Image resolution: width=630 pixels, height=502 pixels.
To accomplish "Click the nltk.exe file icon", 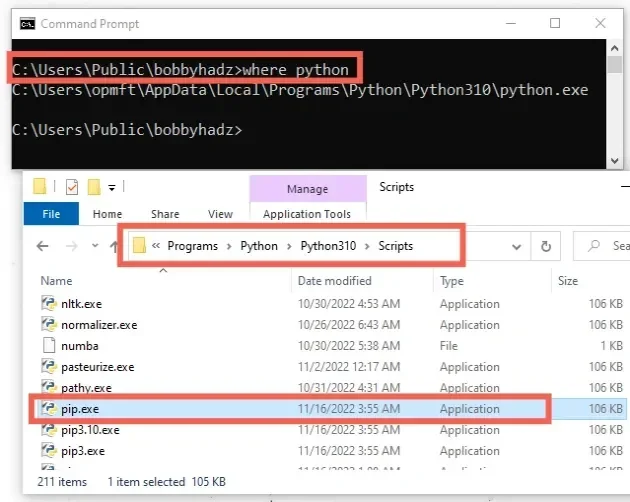I will coord(49,303).
